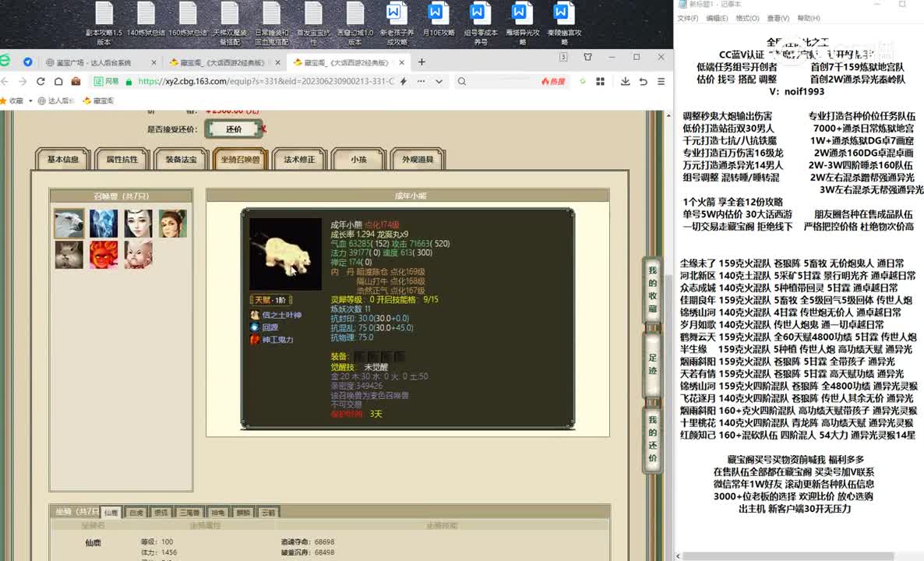Viewport: 924px width, 561px height.
Task: Select the bald baby summon thumbnail
Action: (x=139, y=255)
